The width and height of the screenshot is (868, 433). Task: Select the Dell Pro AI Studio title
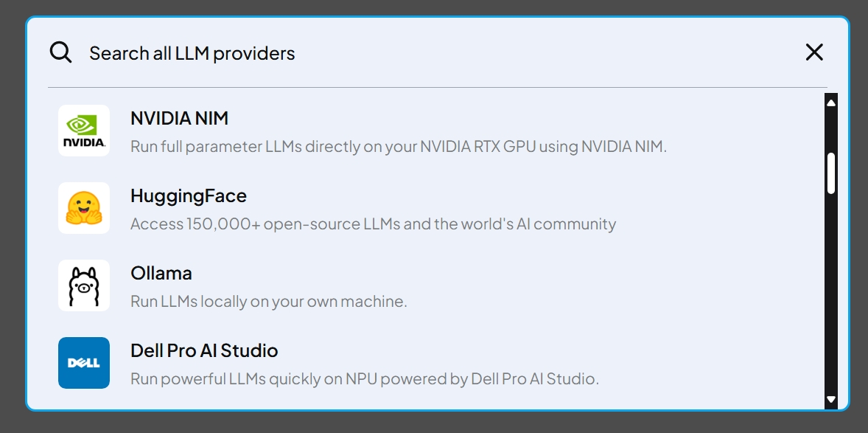[x=204, y=350]
